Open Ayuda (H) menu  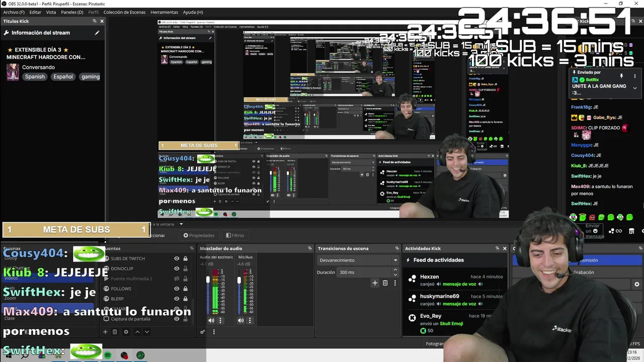[x=193, y=12]
